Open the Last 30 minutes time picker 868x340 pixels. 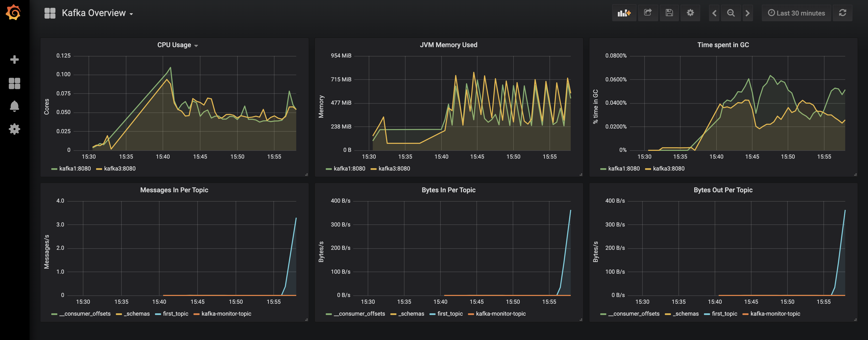796,13
